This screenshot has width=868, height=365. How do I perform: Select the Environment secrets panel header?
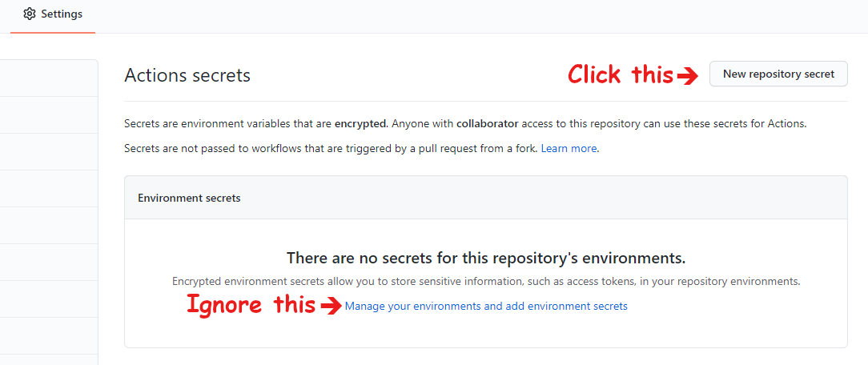point(486,198)
